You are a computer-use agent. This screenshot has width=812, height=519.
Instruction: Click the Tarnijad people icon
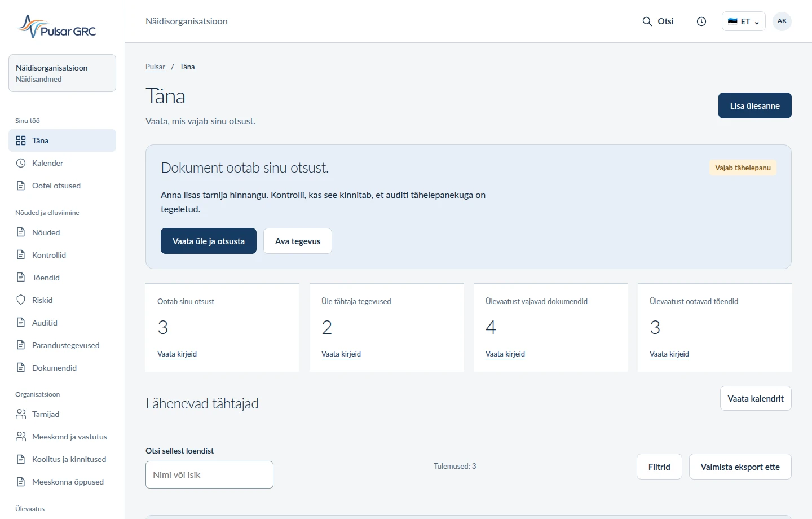pos(21,414)
